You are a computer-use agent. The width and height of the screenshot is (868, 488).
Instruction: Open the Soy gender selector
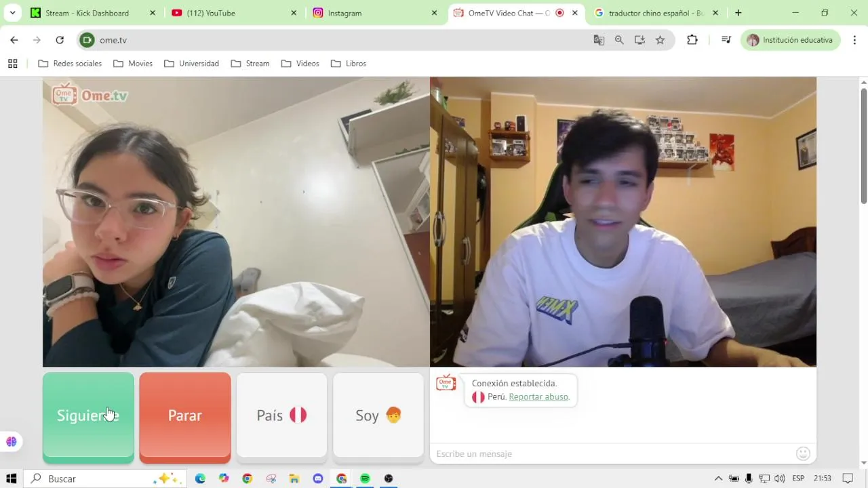click(378, 415)
